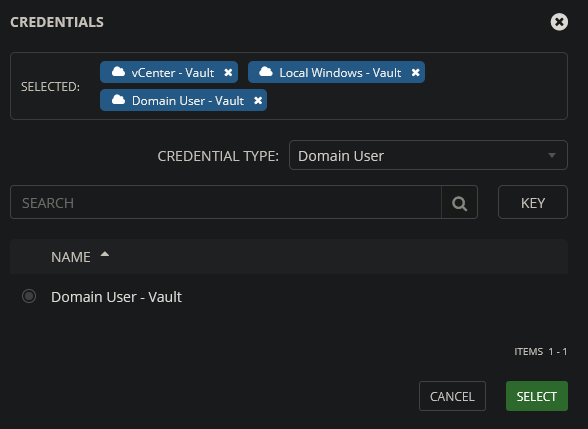Image resolution: width=588 pixels, height=429 pixels.
Task: Sort list by the NAME column header
Action: pyautogui.click(x=70, y=257)
